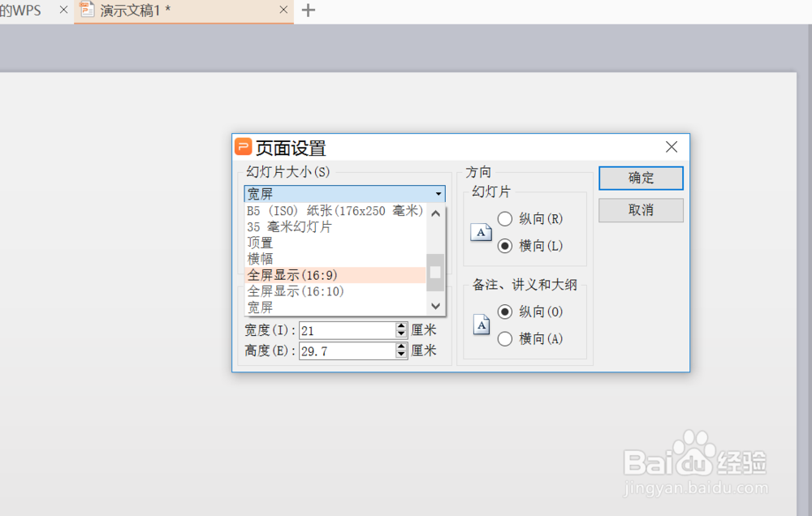Click the 取消 button
This screenshot has width=812, height=516.
641,210
